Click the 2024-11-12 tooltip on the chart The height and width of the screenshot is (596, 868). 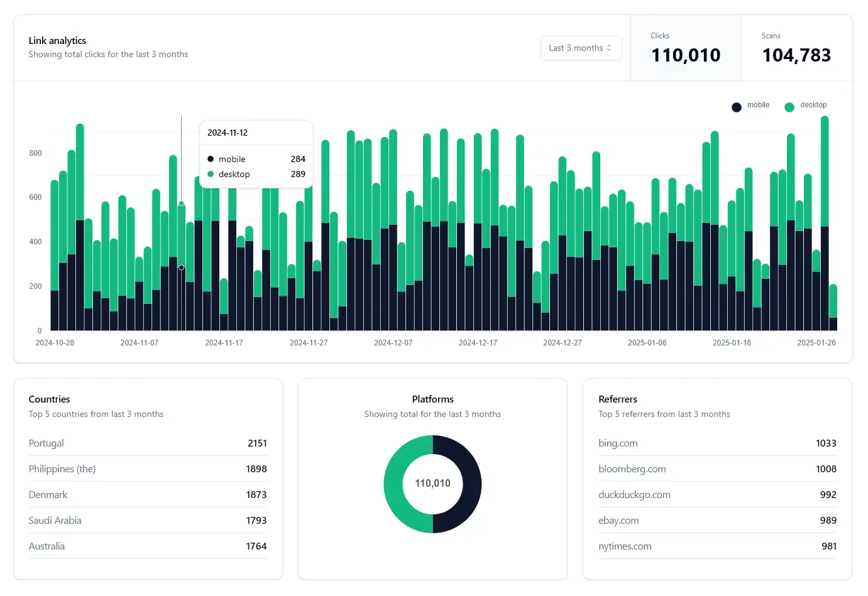256,153
